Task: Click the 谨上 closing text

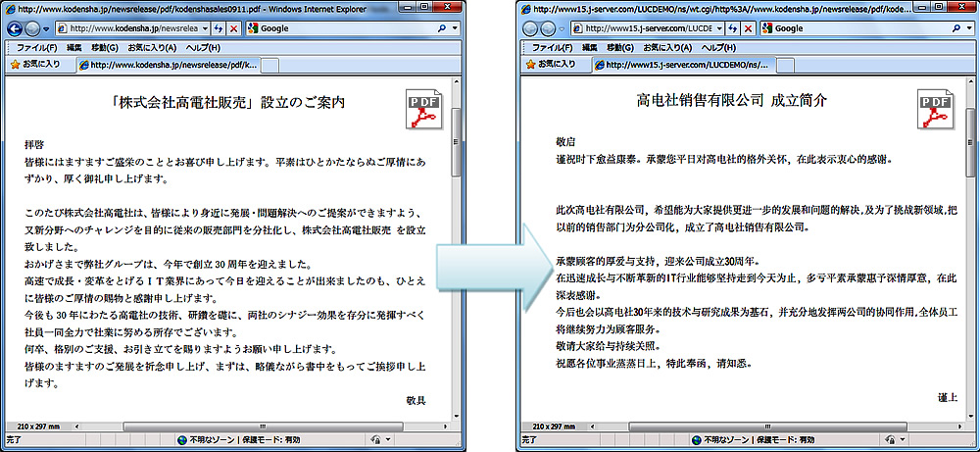Action: [x=948, y=398]
